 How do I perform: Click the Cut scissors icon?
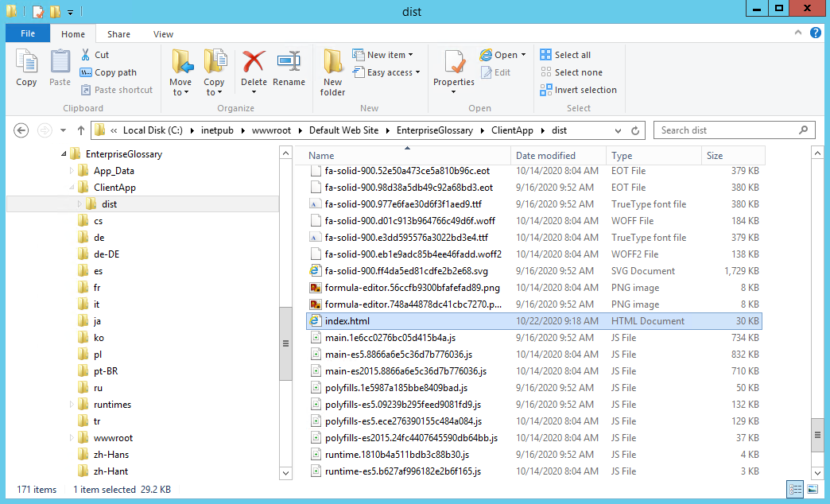86,55
